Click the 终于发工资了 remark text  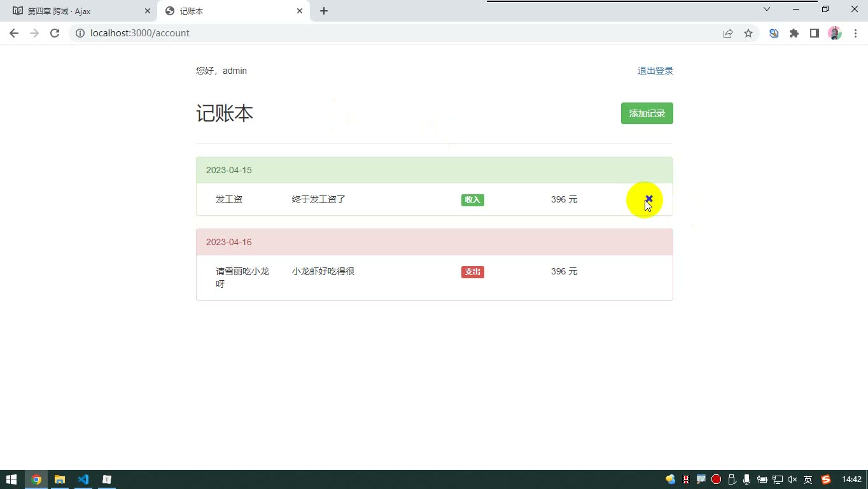point(319,199)
